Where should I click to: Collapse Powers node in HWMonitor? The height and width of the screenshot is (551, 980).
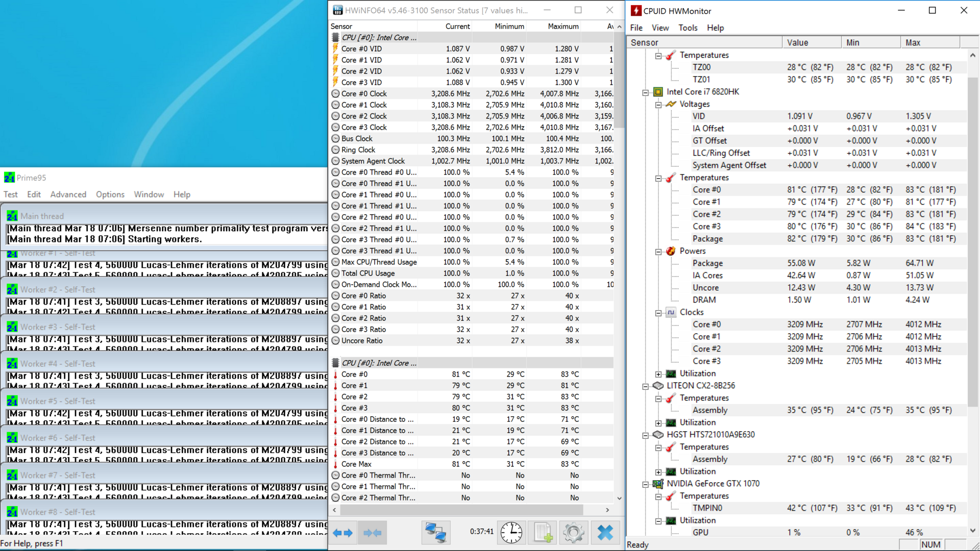[x=658, y=252]
